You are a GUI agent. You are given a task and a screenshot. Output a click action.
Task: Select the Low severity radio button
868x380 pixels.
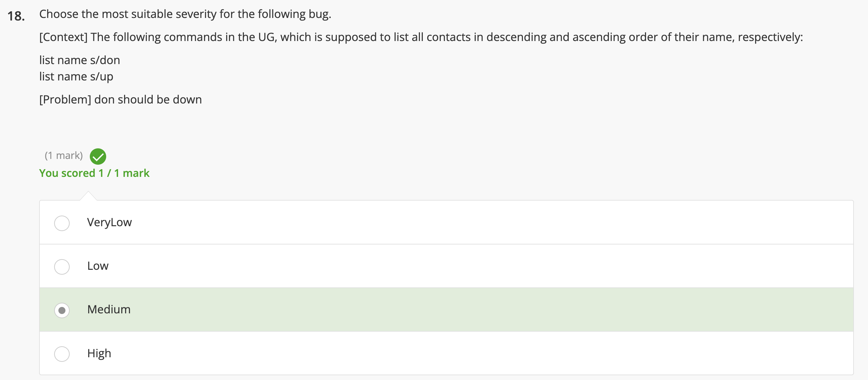coord(62,267)
